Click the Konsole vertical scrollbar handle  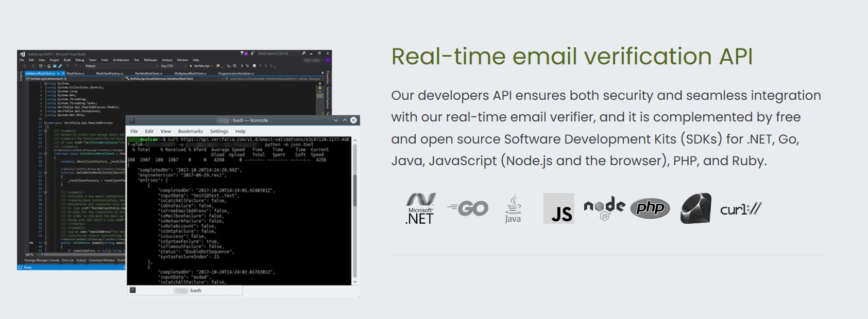tap(354, 191)
